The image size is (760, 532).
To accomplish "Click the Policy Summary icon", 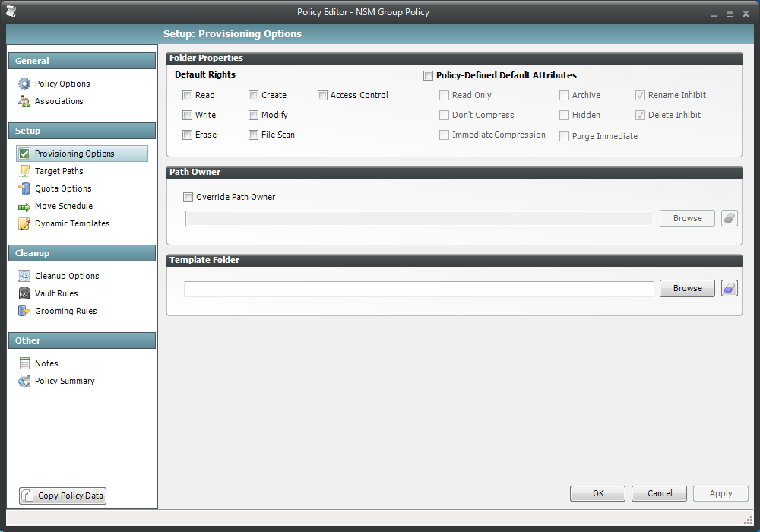I will [x=24, y=381].
